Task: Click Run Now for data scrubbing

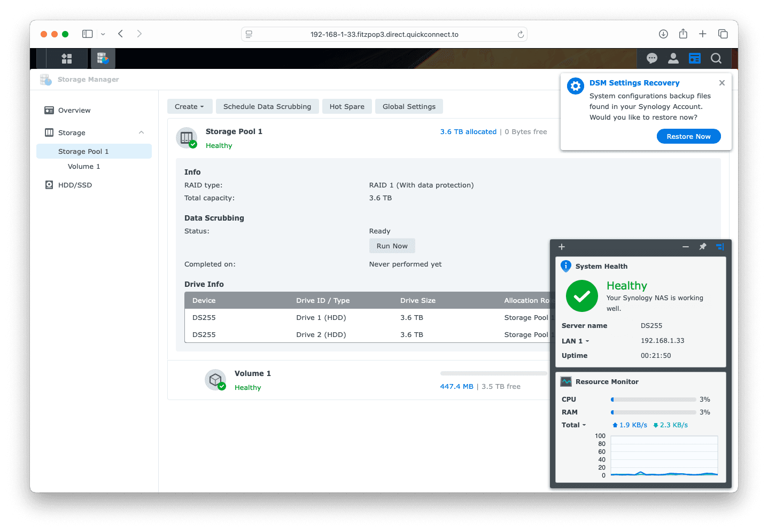Action: [x=392, y=246]
